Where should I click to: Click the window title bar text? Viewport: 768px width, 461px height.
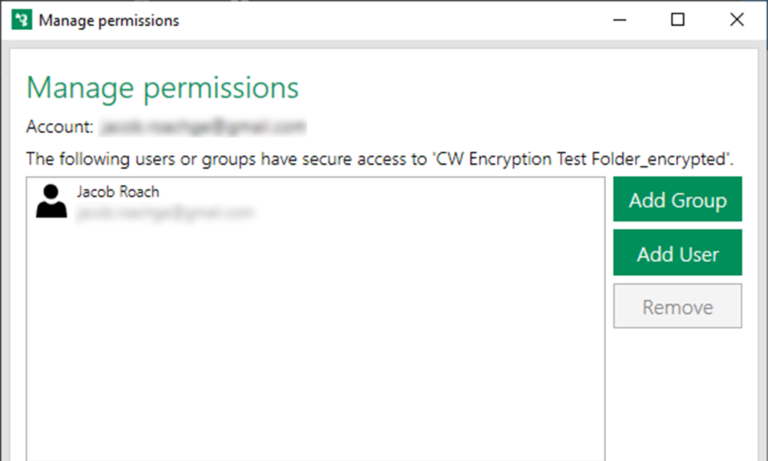(x=109, y=20)
